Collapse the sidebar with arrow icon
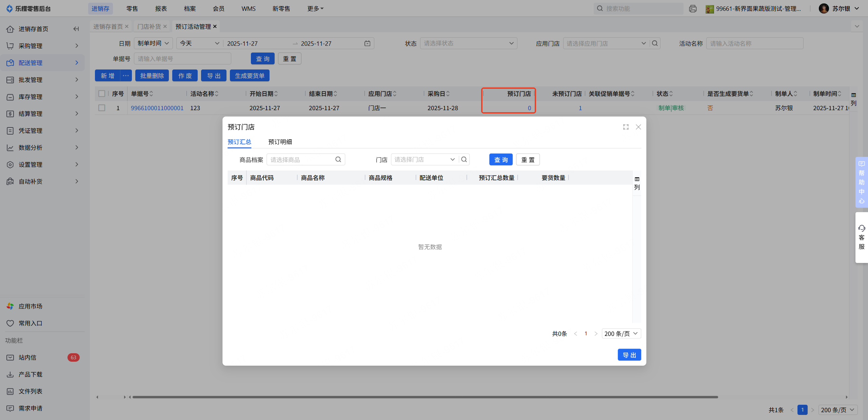The width and height of the screenshot is (868, 420). pos(76,29)
